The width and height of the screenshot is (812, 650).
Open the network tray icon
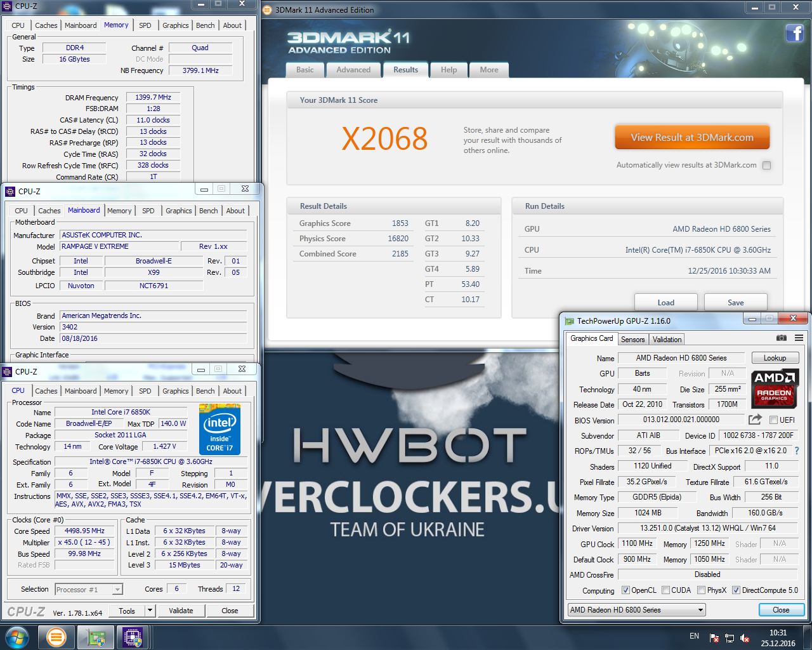coord(730,638)
